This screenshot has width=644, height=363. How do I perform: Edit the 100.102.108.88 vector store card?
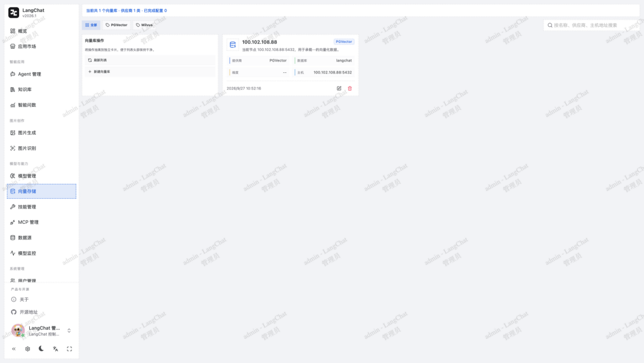[x=339, y=88]
